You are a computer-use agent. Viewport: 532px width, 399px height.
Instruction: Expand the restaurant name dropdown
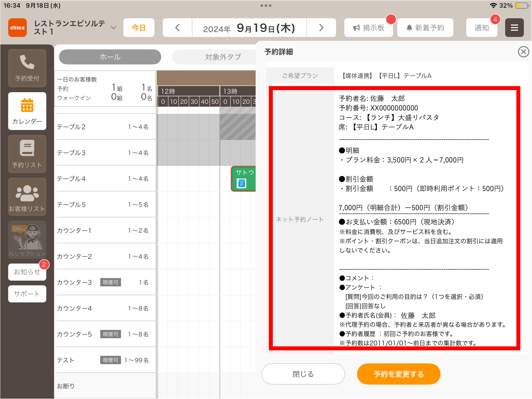[x=113, y=28]
